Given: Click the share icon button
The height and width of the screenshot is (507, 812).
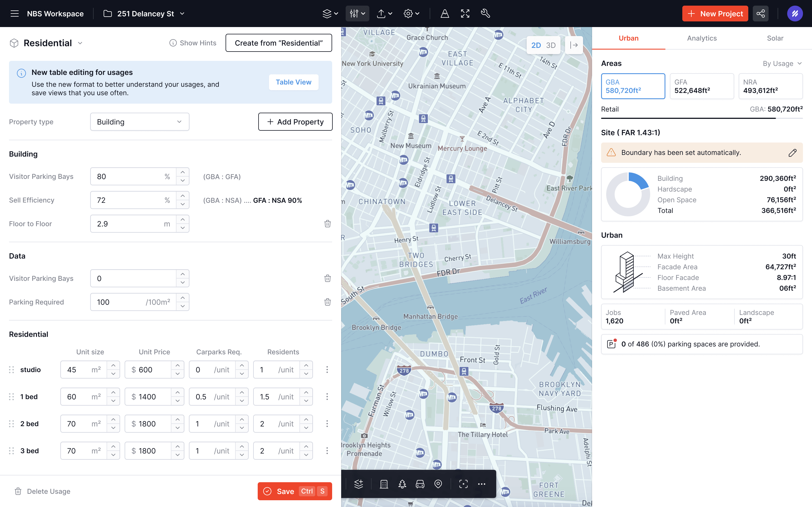Looking at the screenshot, I should point(760,14).
